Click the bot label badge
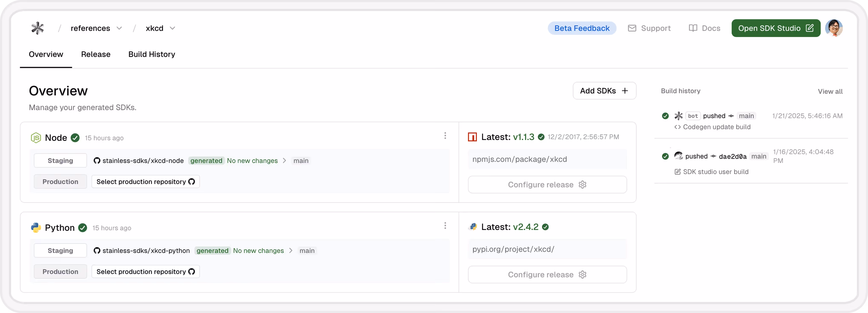 [x=693, y=116]
